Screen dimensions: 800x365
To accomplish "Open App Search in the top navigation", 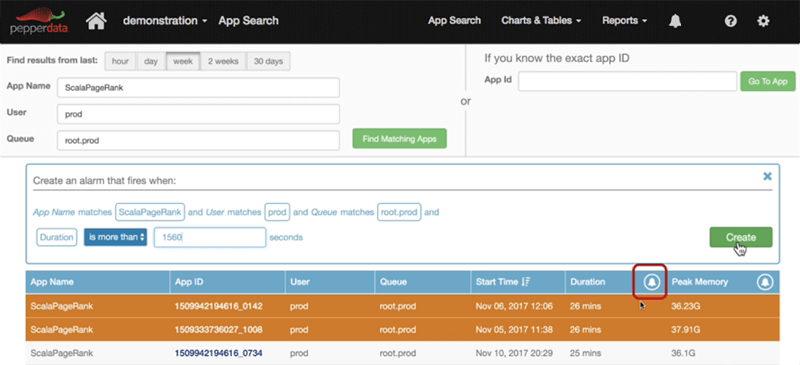I will [x=454, y=21].
